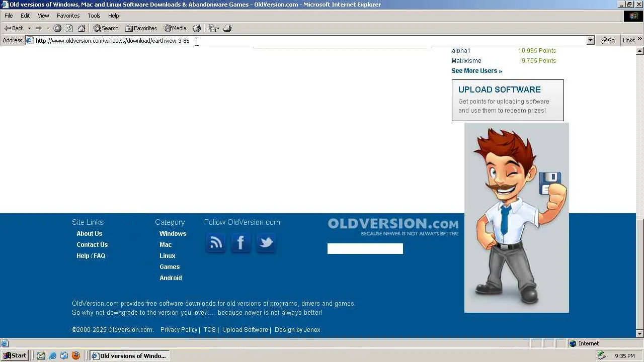
Task: Open the Android category footer link
Action: [171, 278]
